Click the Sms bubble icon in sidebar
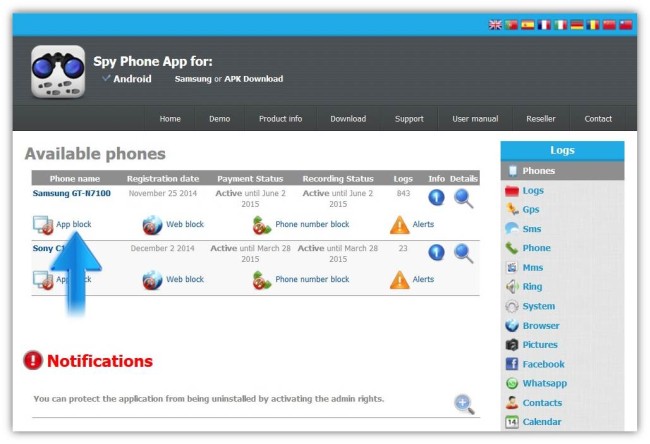 click(512, 228)
